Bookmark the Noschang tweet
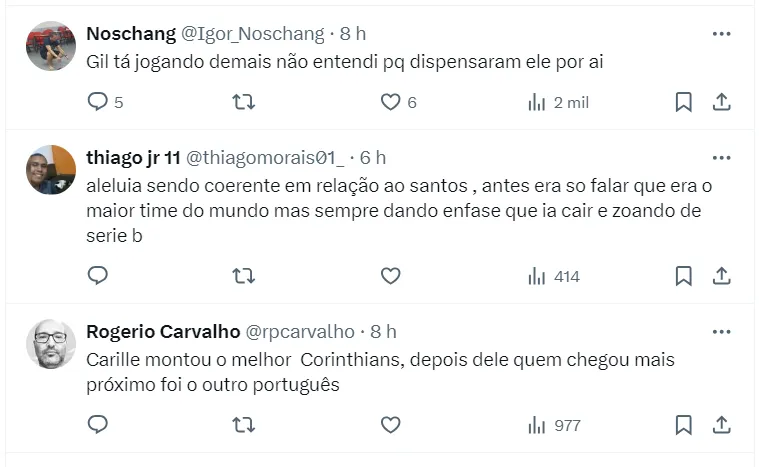The image size is (759, 467). [684, 101]
